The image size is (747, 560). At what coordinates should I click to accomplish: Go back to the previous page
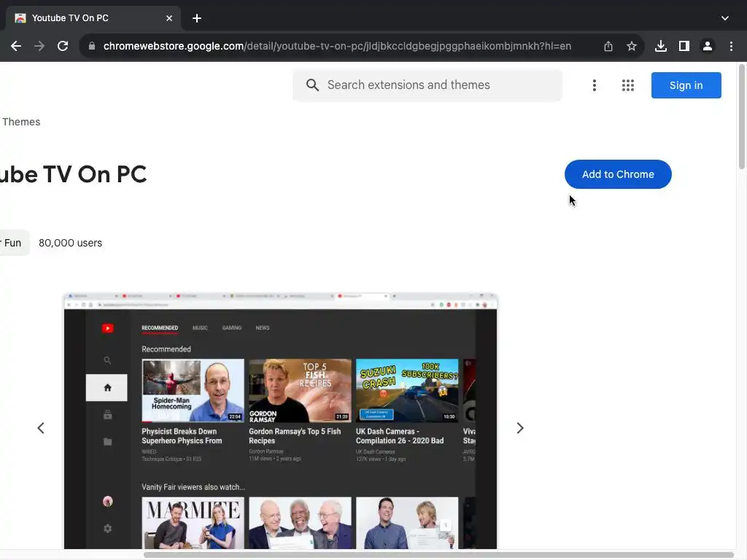click(x=16, y=46)
